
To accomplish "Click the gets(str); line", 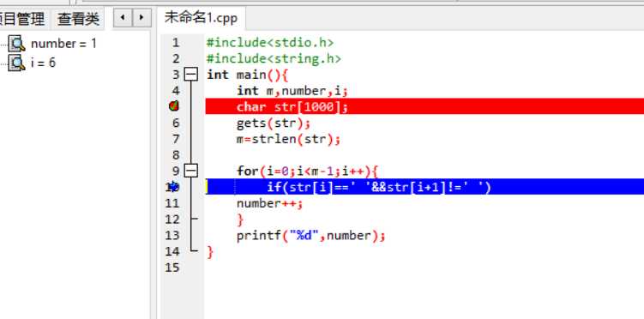I will 274,123.
